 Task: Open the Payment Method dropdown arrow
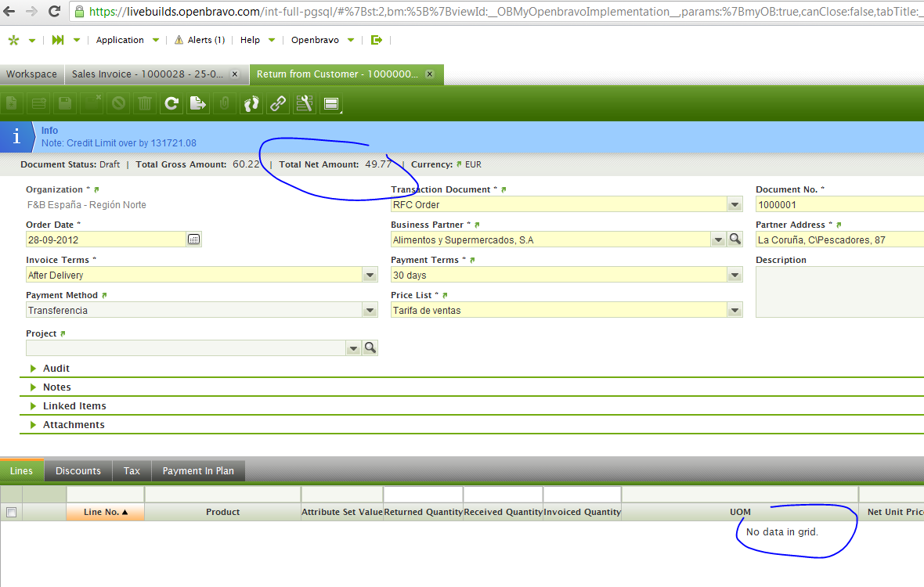click(x=370, y=310)
